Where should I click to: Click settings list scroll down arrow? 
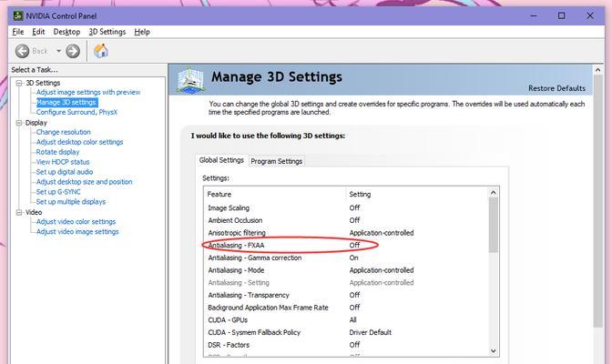coord(493,351)
